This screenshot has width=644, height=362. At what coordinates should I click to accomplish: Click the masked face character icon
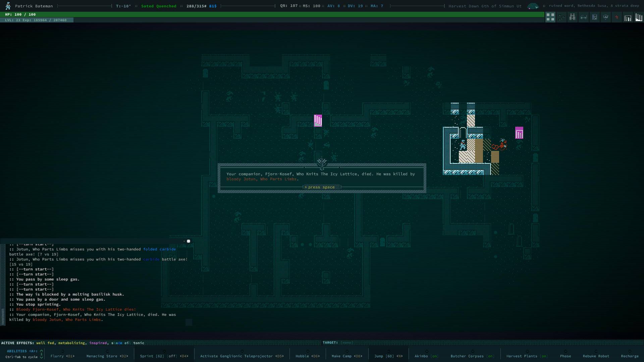pos(605,17)
